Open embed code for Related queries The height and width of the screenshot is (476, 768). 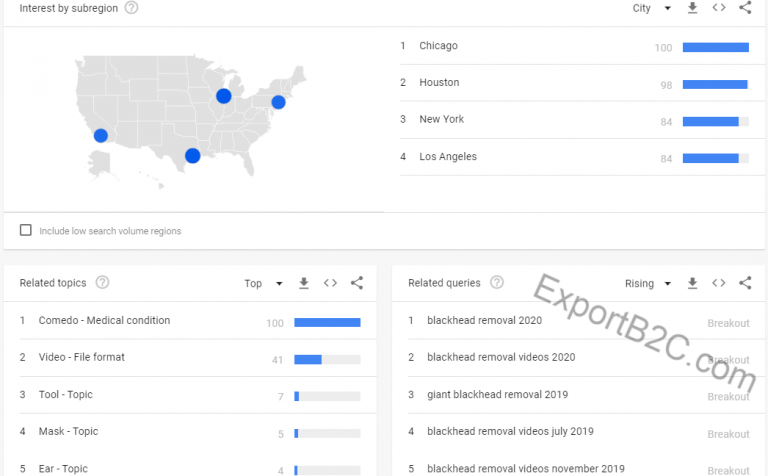(x=719, y=283)
